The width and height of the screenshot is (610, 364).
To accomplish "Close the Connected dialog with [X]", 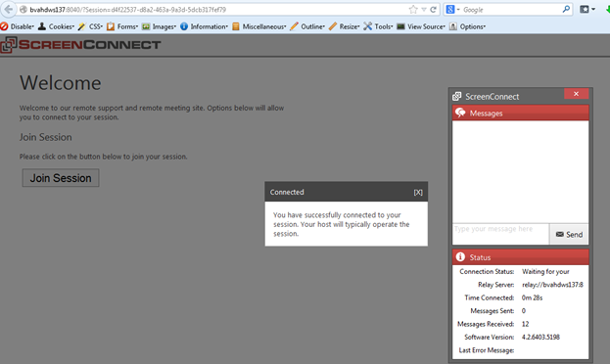I will tap(418, 192).
